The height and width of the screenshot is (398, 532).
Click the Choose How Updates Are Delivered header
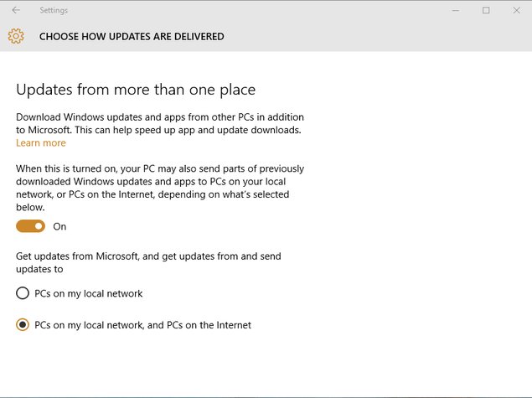click(132, 36)
